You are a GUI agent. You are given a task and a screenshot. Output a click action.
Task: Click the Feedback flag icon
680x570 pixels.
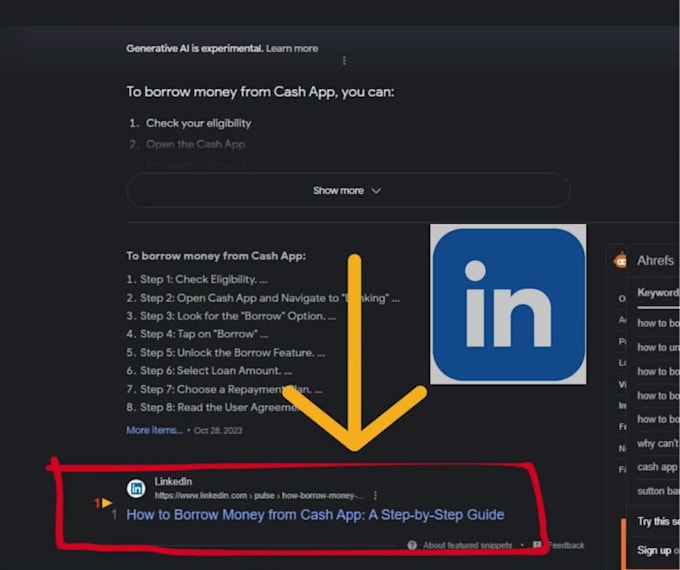point(537,545)
